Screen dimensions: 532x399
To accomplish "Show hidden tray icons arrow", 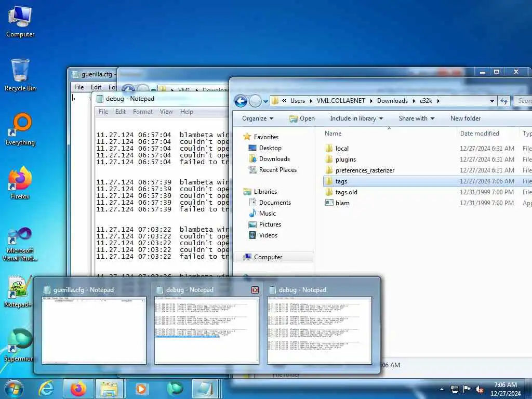I will pos(442,389).
